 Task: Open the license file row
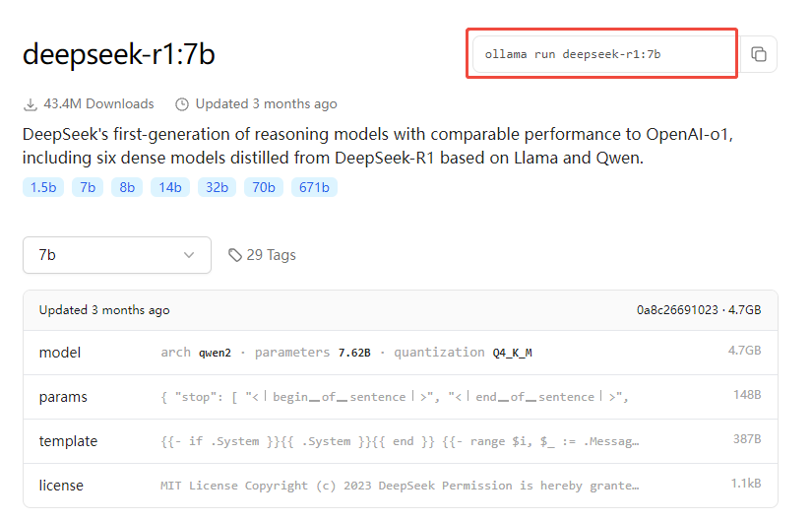click(401, 486)
